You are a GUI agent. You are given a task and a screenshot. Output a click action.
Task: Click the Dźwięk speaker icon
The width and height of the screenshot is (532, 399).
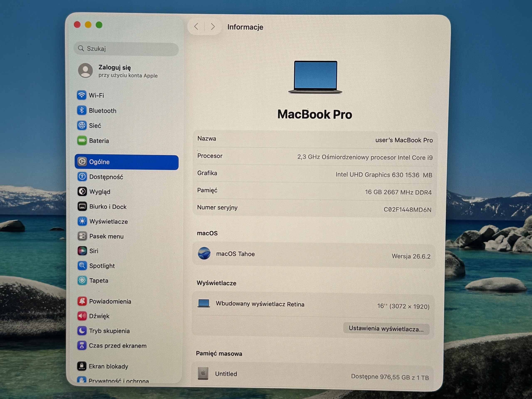[x=82, y=316]
